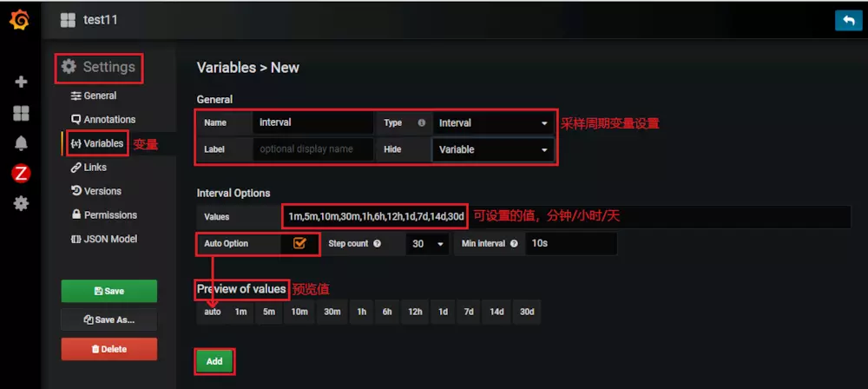Image resolution: width=868 pixels, height=389 pixels.
Task: Click the blue back arrow button
Action: click(x=849, y=21)
